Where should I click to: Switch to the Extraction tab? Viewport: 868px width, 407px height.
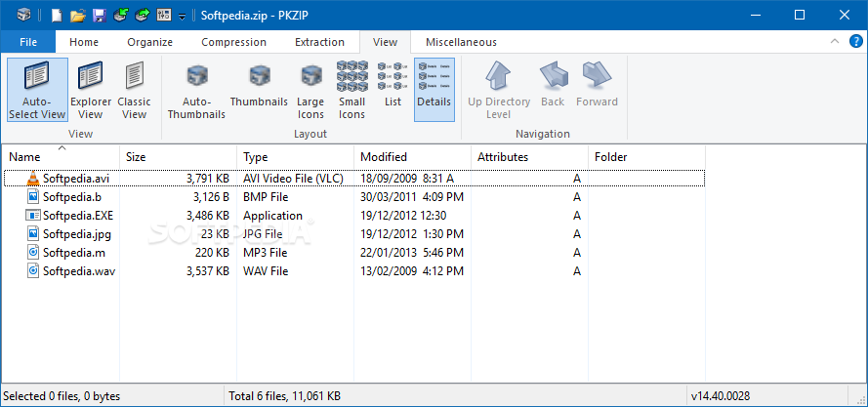click(x=319, y=42)
